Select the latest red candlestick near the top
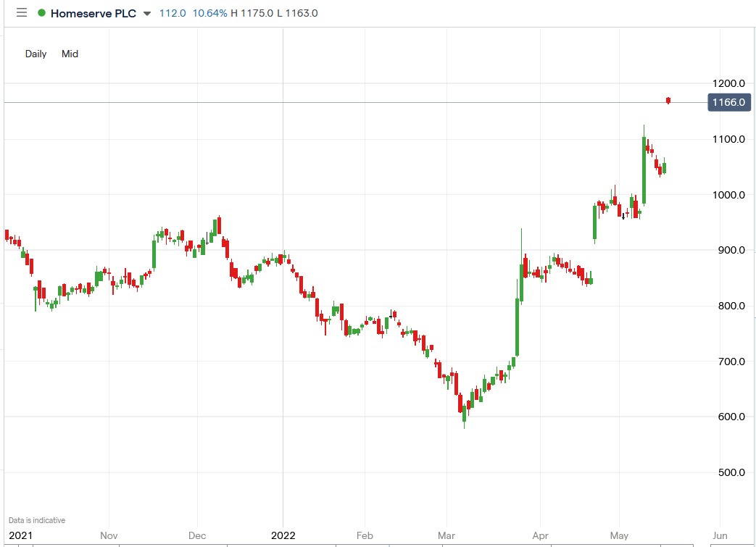Screen dimensions: 756x547 click(x=668, y=100)
